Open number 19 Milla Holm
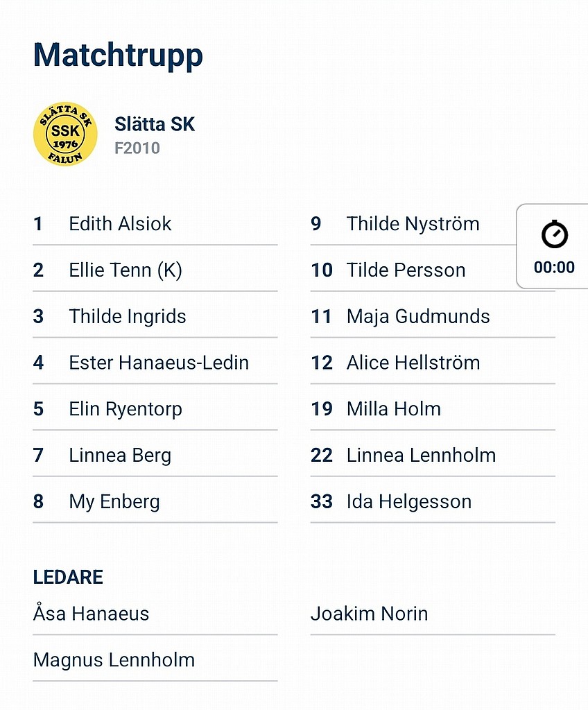Image resolution: width=588 pixels, height=710 pixels. (x=433, y=408)
